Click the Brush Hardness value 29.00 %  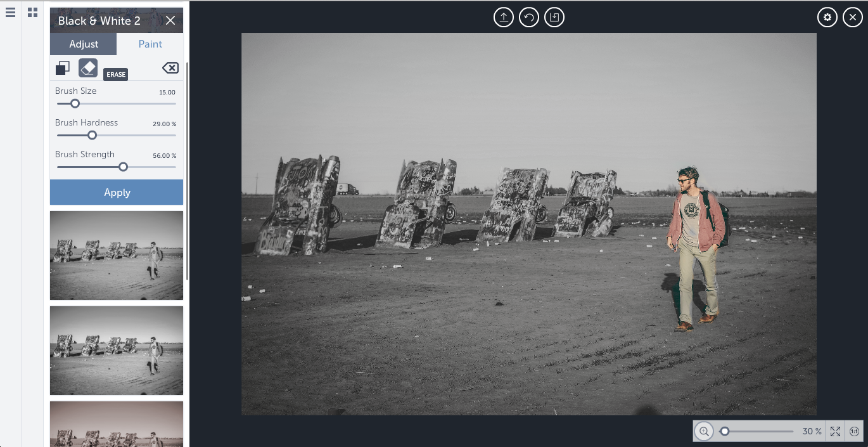coord(165,124)
